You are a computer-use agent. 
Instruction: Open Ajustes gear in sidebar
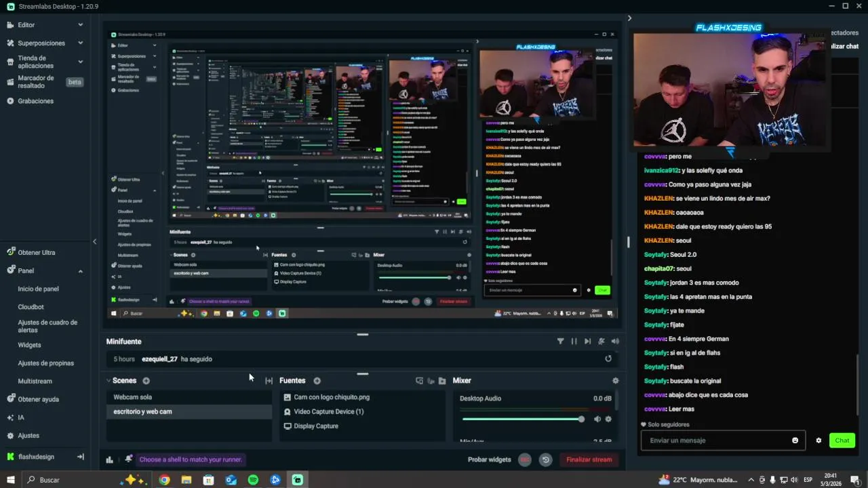pyautogui.click(x=28, y=436)
